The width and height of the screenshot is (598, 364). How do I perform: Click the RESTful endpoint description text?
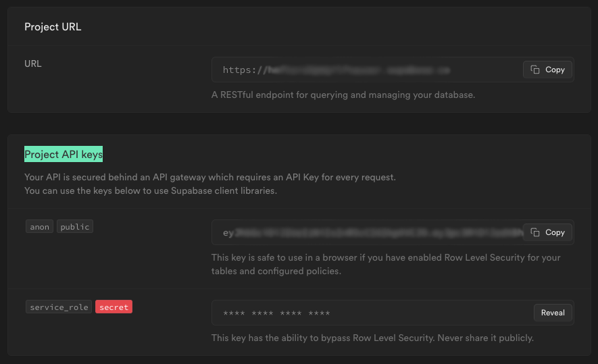coord(343,95)
